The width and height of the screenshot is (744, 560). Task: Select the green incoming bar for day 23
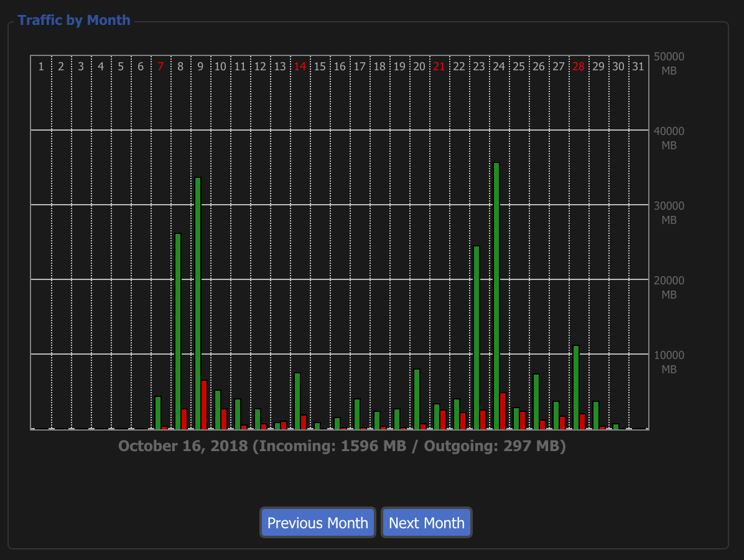pyautogui.click(x=477, y=337)
